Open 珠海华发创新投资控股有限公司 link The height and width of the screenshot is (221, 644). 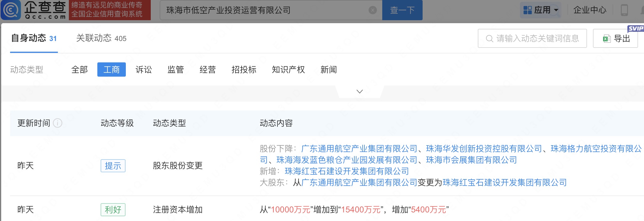pos(484,149)
